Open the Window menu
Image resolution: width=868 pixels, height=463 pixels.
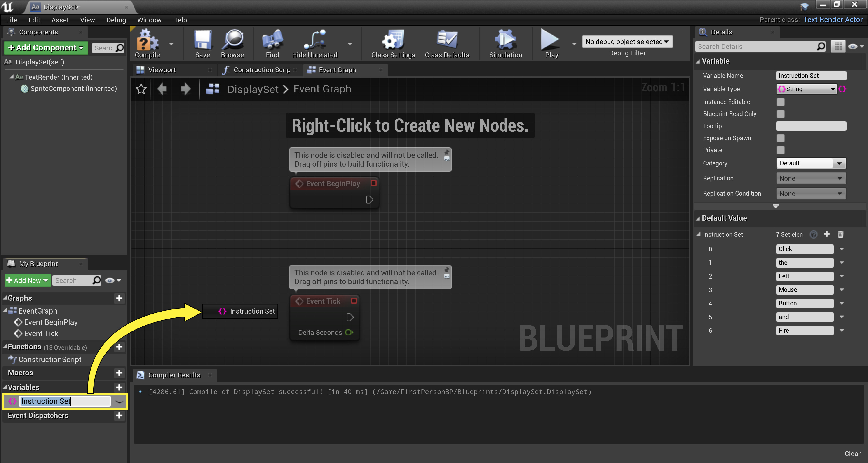149,20
